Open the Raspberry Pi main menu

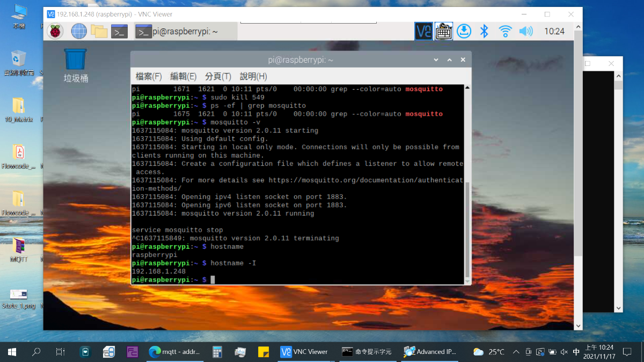pyautogui.click(x=55, y=32)
